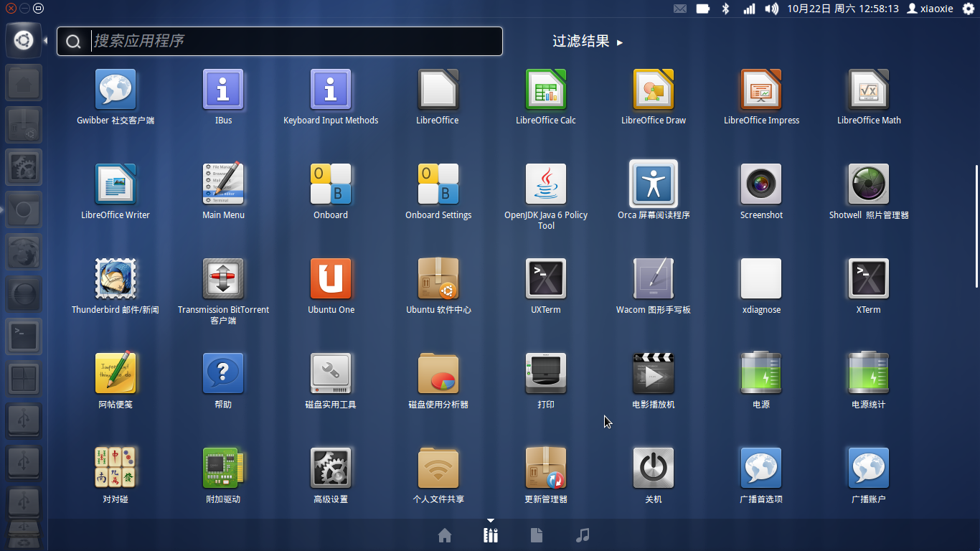Open the system gear session menu
This screenshot has height=551, width=980.
[x=969, y=9]
